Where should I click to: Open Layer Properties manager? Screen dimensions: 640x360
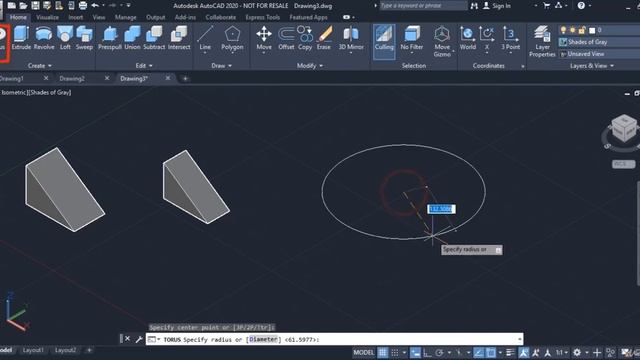click(x=542, y=41)
